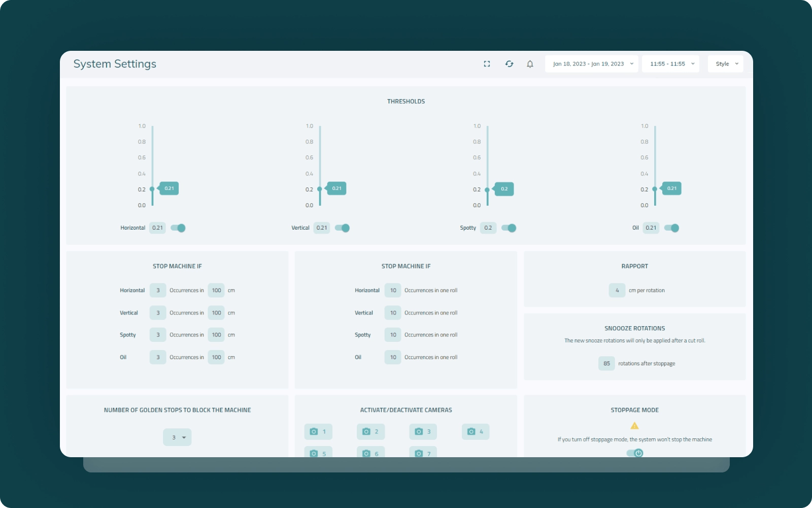This screenshot has height=508, width=812.
Task: Edit snooze rotations field showing 85
Action: pyautogui.click(x=606, y=364)
